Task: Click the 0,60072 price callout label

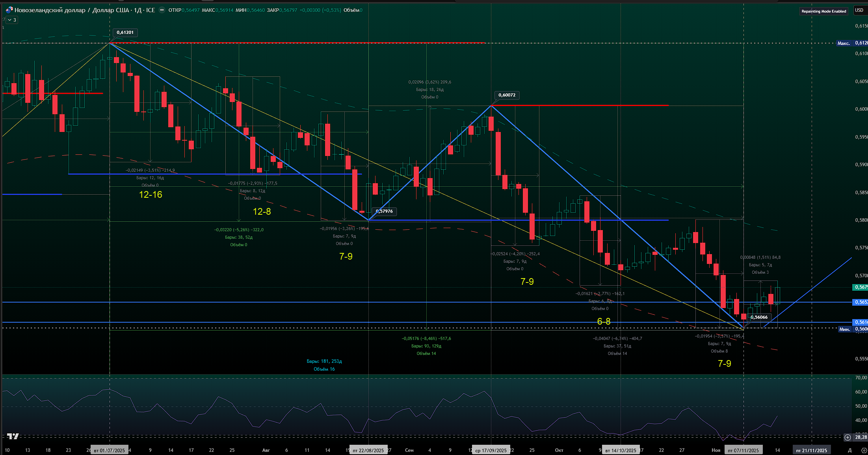Action: pos(507,95)
